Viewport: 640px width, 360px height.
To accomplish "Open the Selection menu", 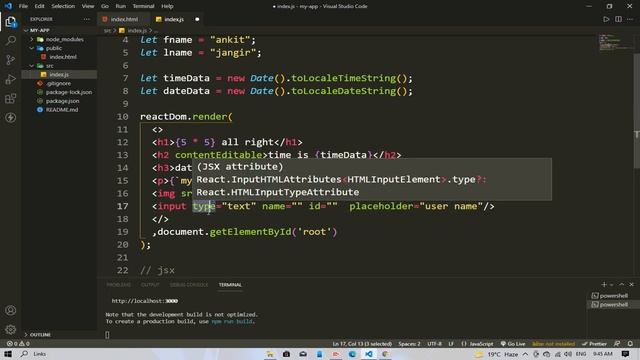I will coord(63,6).
